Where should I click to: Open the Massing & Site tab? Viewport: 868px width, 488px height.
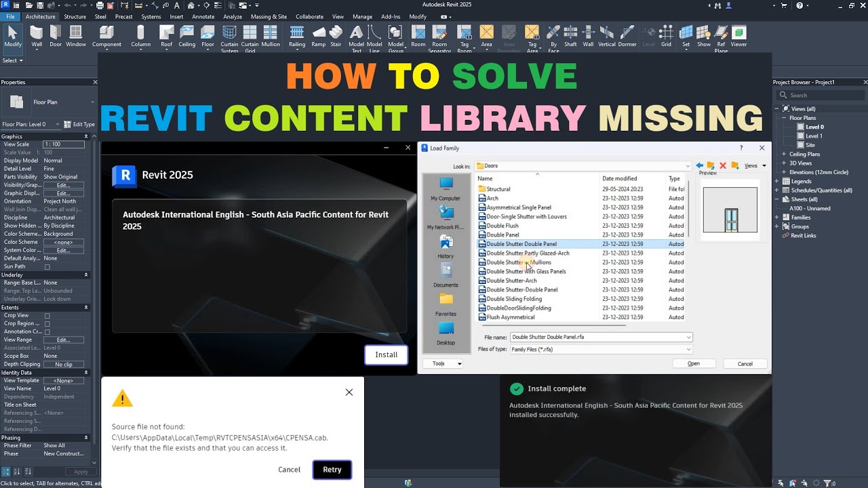click(269, 16)
